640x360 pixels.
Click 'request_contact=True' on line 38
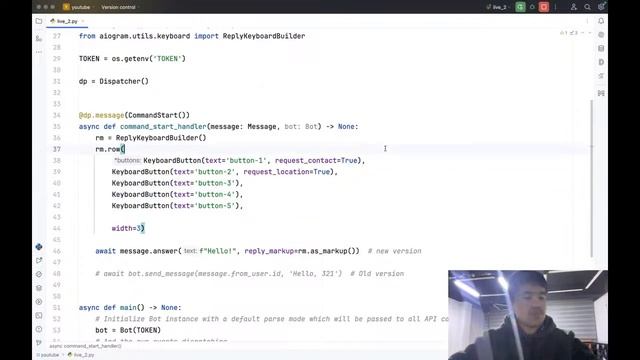point(316,160)
